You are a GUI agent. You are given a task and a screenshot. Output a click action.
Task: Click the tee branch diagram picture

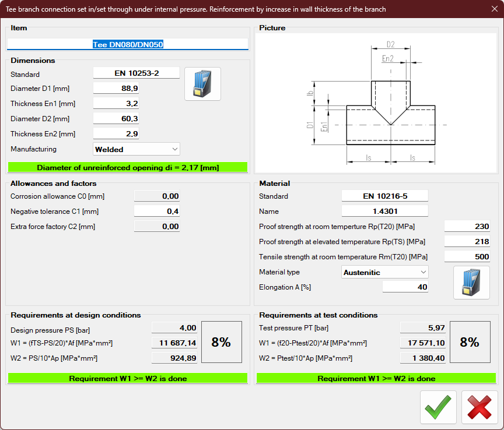(x=376, y=103)
